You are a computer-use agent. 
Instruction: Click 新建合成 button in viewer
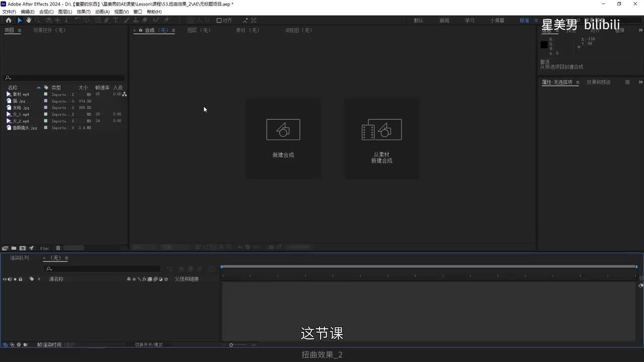click(x=283, y=138)
